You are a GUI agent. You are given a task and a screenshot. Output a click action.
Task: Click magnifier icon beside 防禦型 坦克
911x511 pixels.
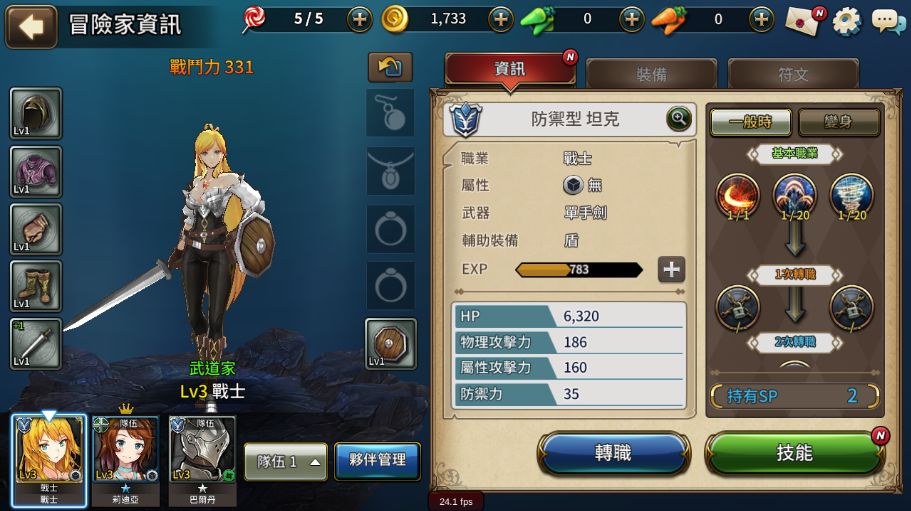click(x=678, y=119)
